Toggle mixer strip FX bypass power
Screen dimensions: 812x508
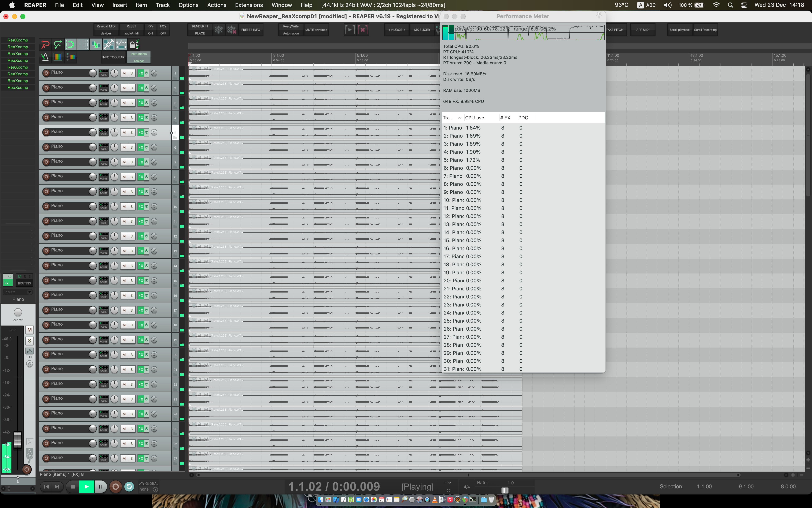click(x=10, y=277)
